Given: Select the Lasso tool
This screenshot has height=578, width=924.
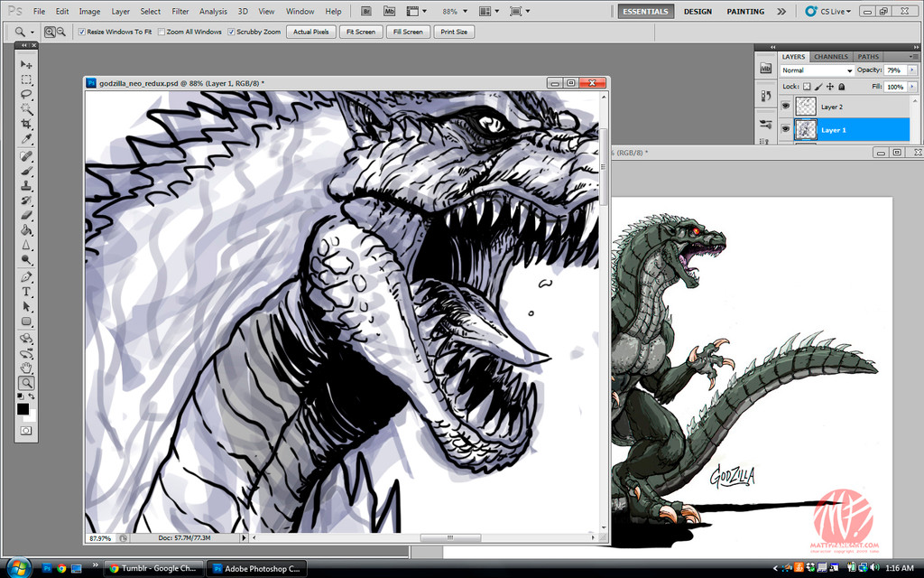Looking at the screenshot, I should click(26, 94).
